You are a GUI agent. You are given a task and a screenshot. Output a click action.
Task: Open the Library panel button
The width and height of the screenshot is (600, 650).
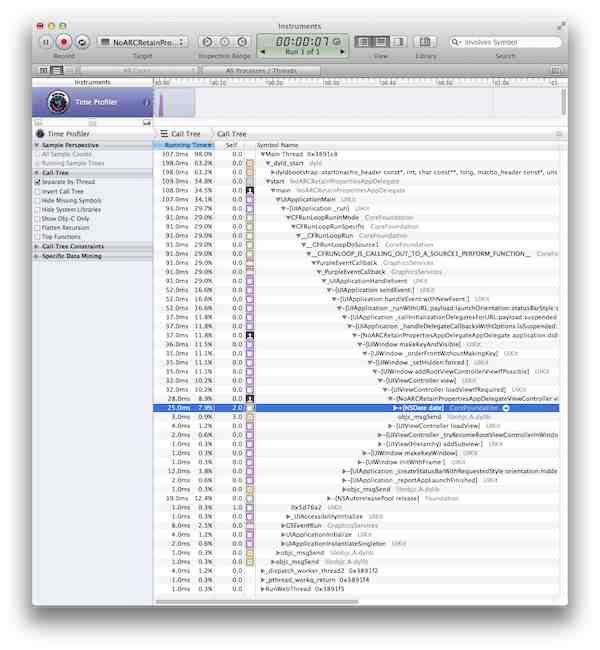coord(425,42)
